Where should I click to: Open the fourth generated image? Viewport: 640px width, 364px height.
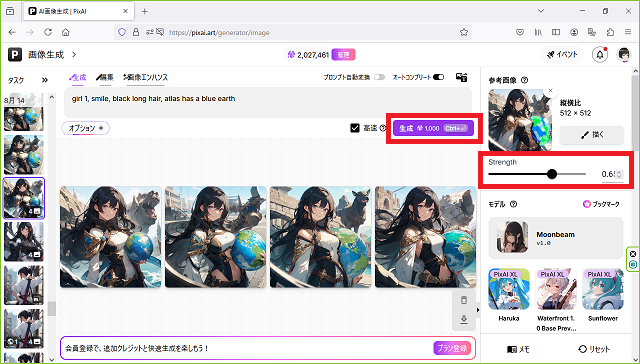425,237
